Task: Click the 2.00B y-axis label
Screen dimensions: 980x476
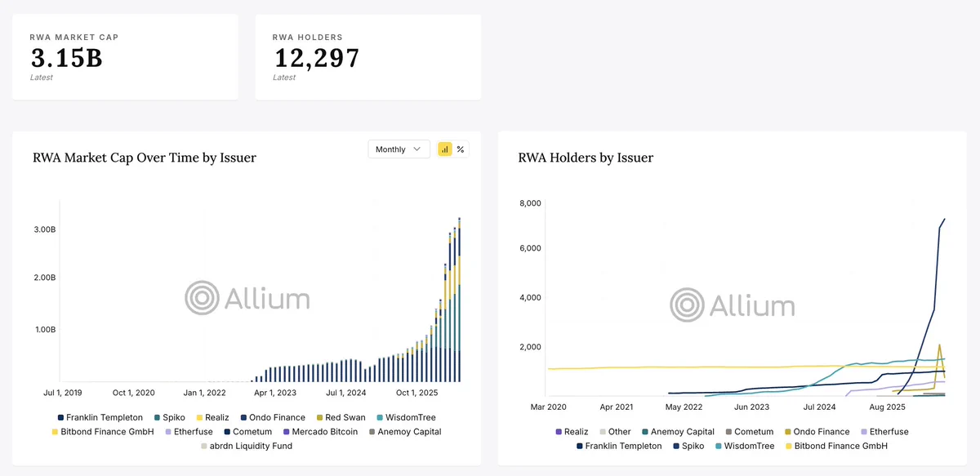Action: coord(44,278)
